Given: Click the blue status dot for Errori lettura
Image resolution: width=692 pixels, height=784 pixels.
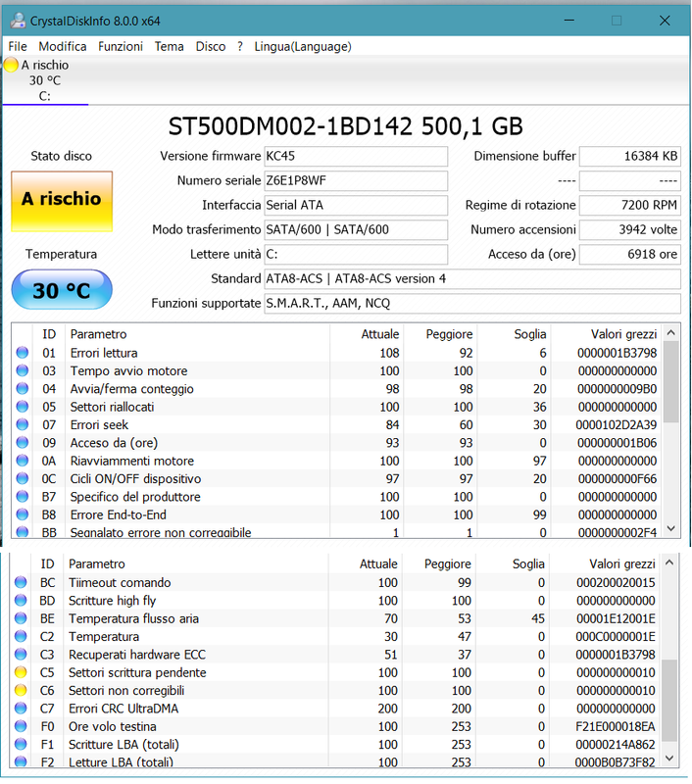Looking at the screenshot, I should tap(22, 353).
